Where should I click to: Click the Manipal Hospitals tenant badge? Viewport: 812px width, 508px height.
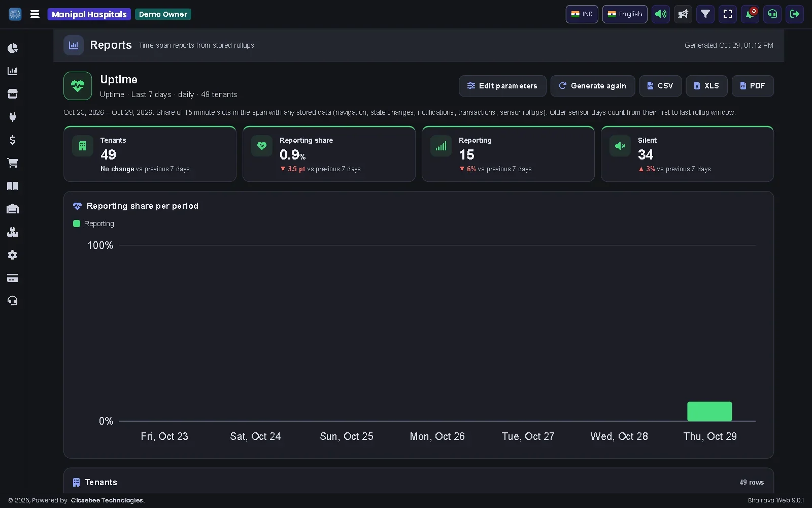point(89,14)
